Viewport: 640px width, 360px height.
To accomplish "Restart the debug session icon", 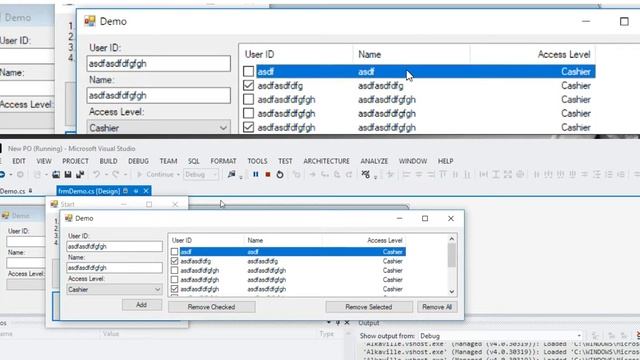I will tap(280, 175).
